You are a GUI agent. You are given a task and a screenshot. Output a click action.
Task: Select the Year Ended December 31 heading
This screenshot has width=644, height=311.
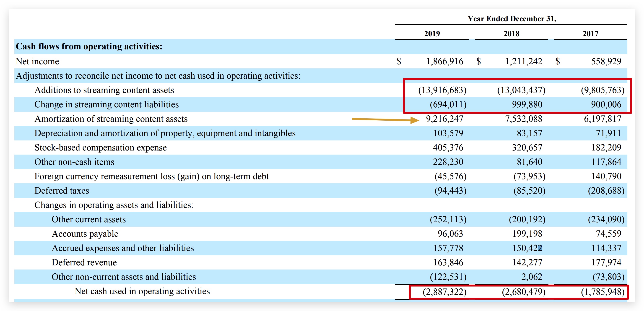click(x=512, y=19)
